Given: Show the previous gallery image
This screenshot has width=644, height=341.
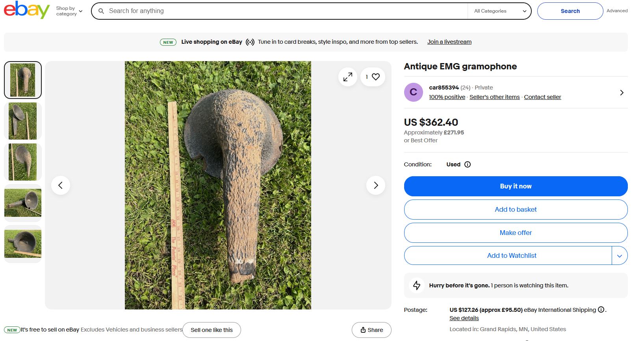Looking at the screenshot, I should tap(61, 185).
